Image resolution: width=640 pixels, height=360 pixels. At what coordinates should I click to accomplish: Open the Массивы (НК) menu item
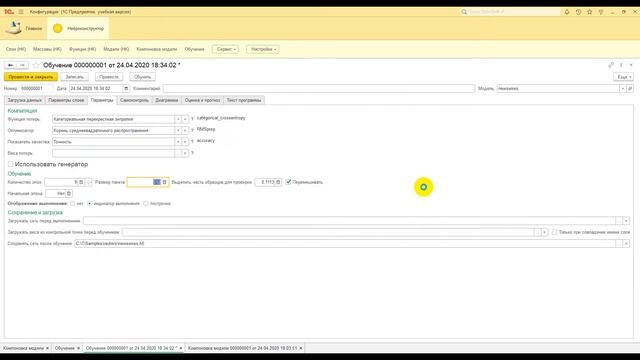47,49
